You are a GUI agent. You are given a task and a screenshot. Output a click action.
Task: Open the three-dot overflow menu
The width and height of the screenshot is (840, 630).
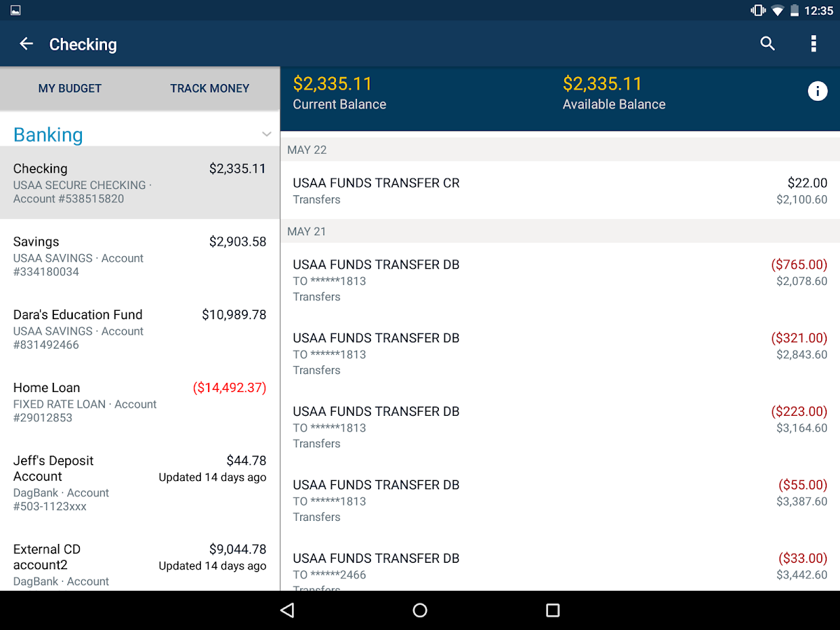tap(813, 43)
